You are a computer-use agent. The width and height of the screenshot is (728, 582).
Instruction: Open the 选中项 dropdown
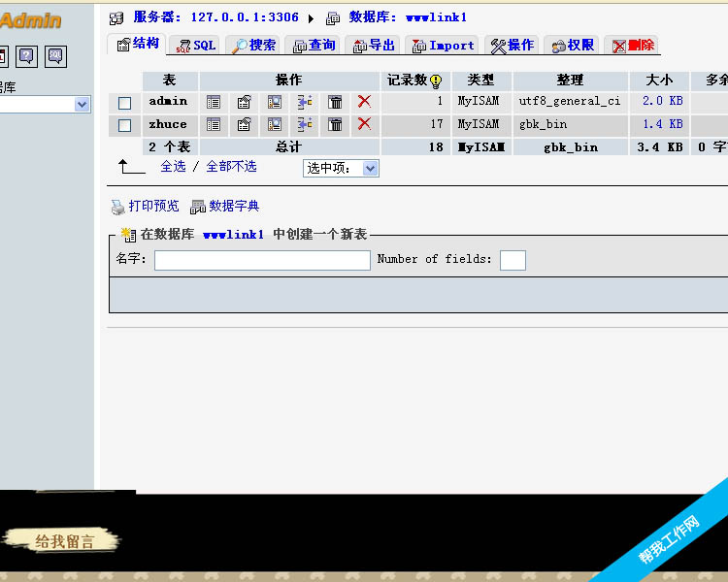pyautogui.click(x=341, y=168)
